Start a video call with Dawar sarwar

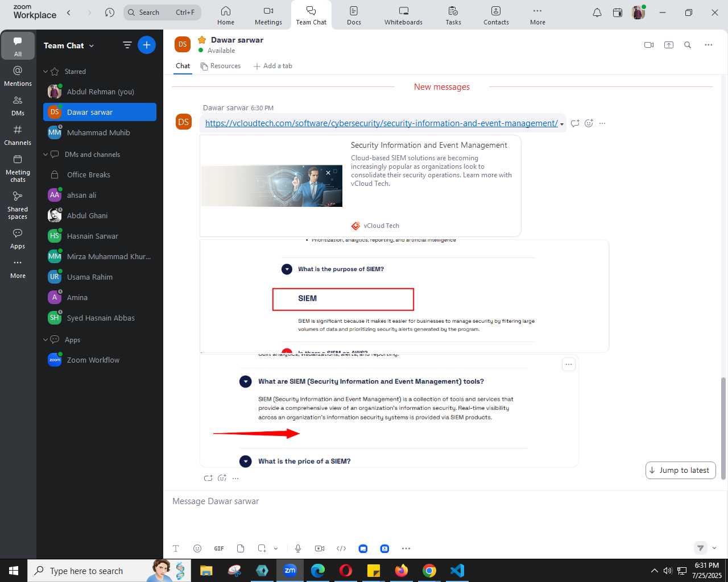[649, 45]
